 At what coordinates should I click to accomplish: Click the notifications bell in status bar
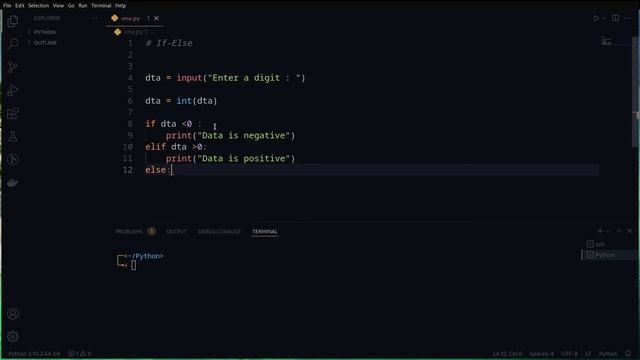pos(628,353)
